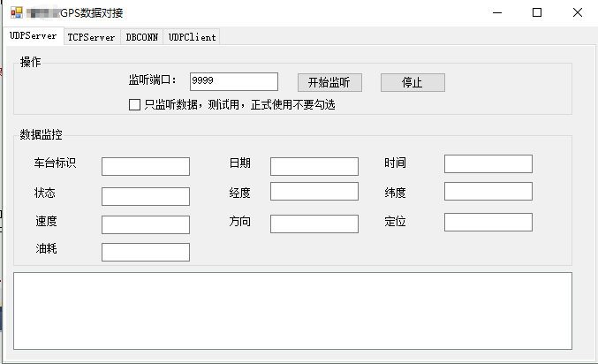
Task: Select the 定位 text box
Action: click(x=488, y=222)
